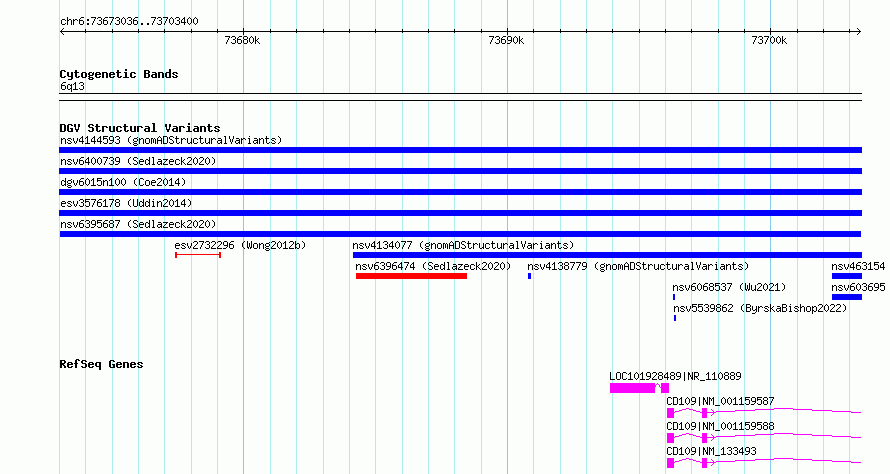
Task: Click the 73680k ruler position
Action: [242, 41]
